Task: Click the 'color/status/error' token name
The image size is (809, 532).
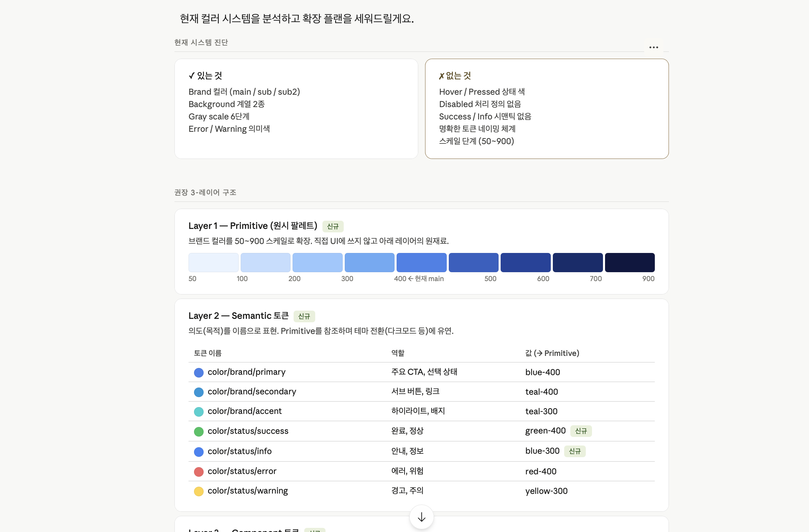Action: tap(242, 471)
